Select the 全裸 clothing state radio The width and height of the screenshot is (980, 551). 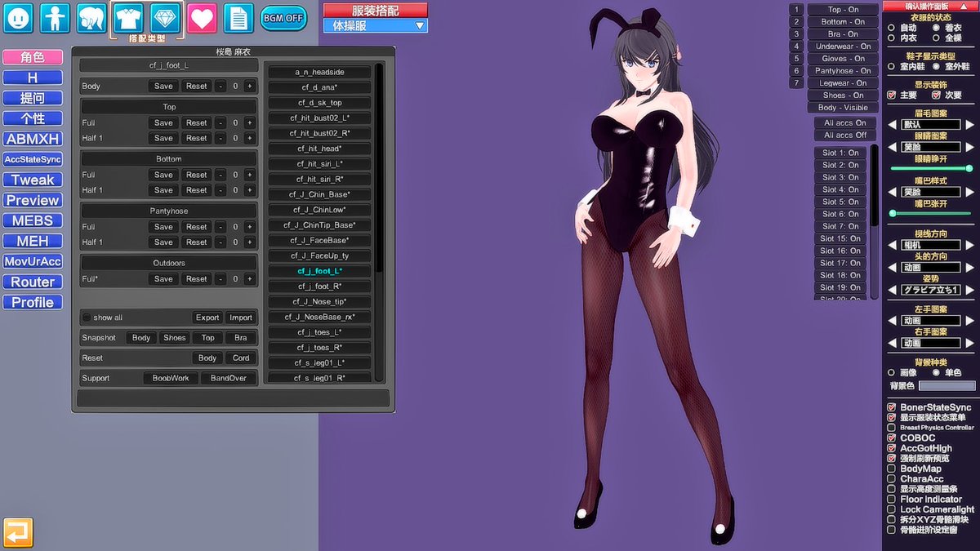[x=936, y=38]
